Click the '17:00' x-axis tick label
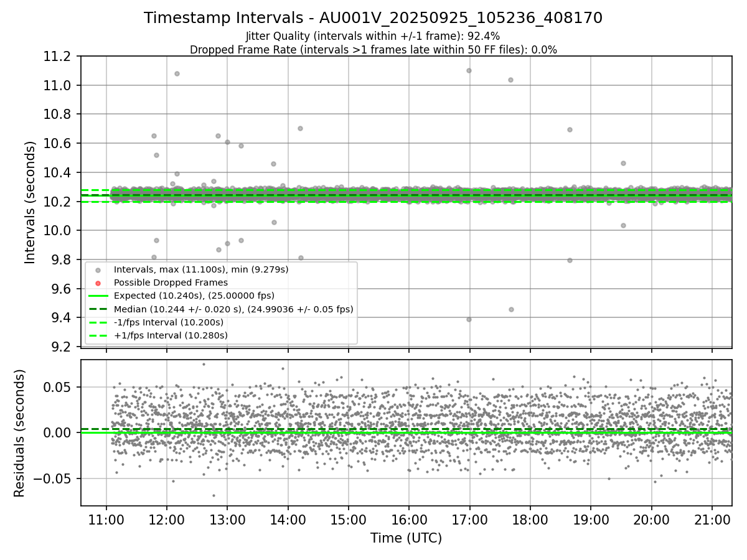747x560 pixels. (x=469, y=519)
